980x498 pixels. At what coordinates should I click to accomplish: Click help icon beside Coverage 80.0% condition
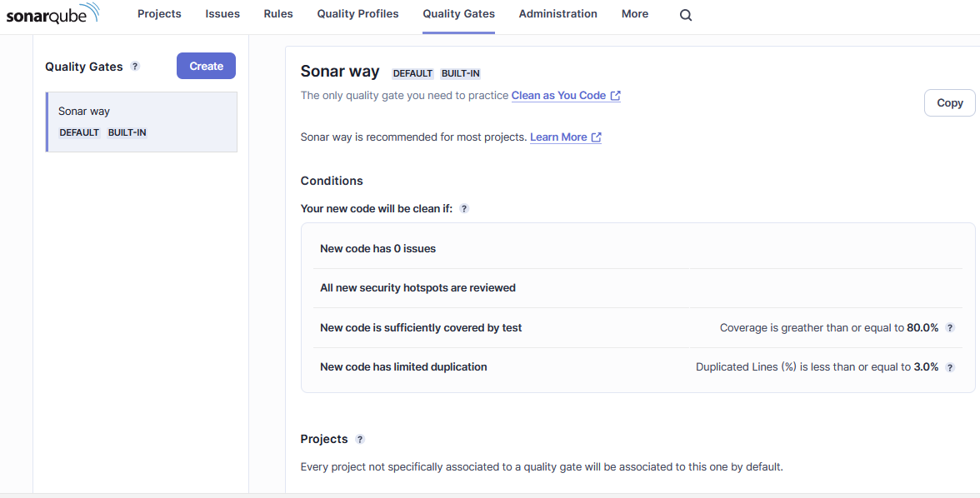pyautogui.click(x=950, y=328)
